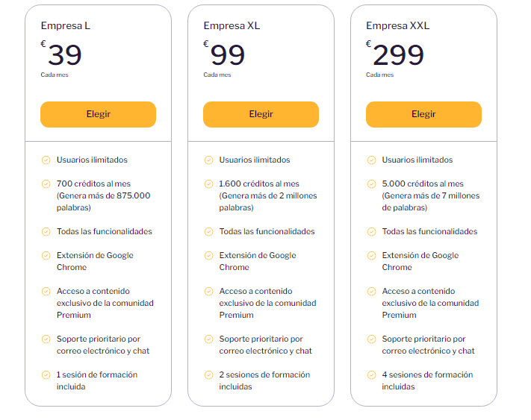
Task: Click the €39 monthly price
Action: pyautogui.click(x=64, y=55)
